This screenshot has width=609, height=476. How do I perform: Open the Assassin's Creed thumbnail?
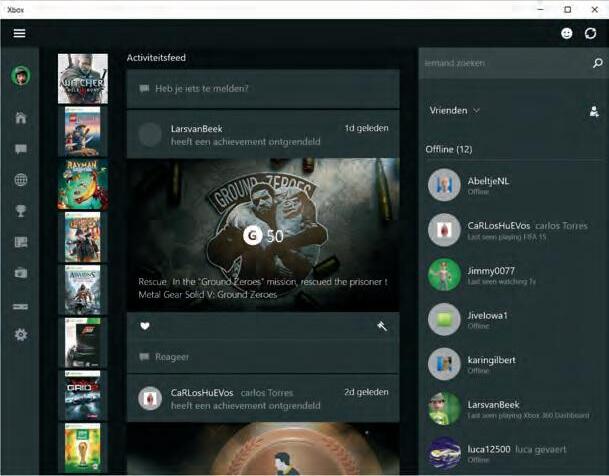coord(83,290)
